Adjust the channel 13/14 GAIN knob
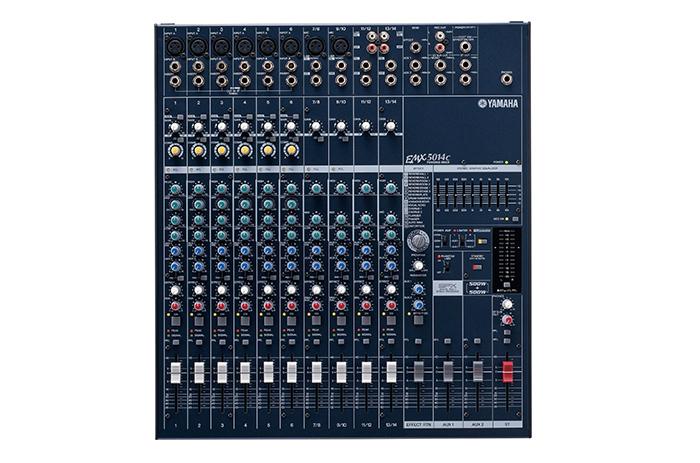Screen dimensions: 700x463 [x=391, y=126]
